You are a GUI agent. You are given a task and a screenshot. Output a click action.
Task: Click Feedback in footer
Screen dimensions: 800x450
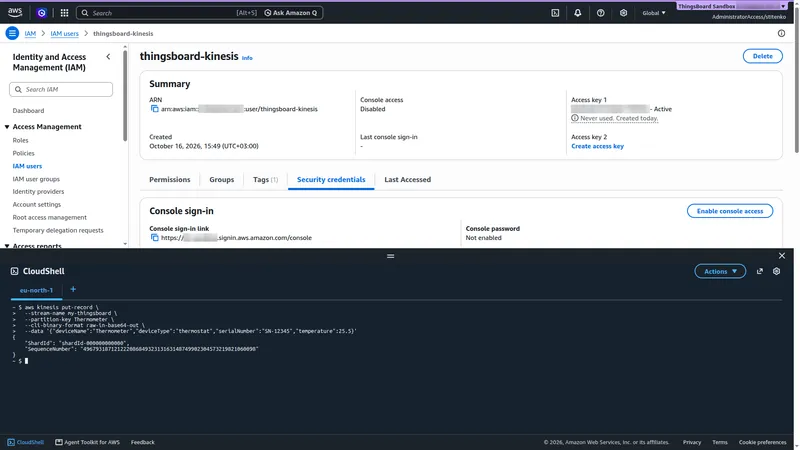(x=142, y=442)
